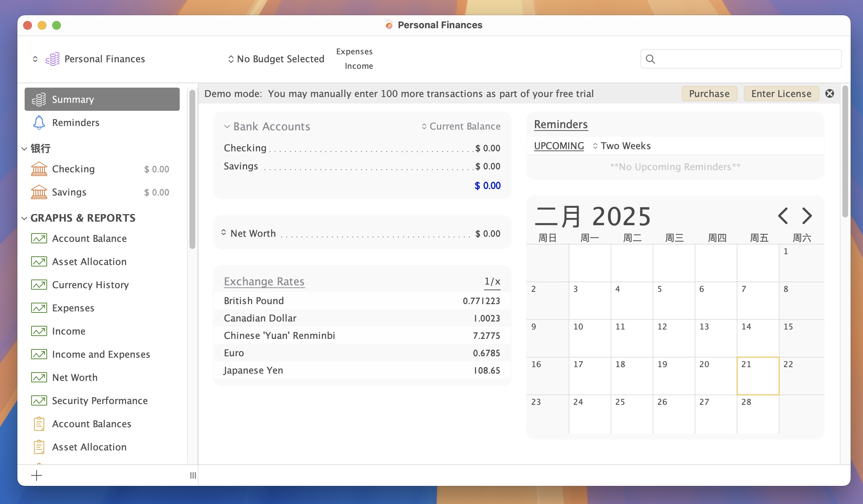Select Reminders in the sidebar
Viewport: 863px width, 504px height.
click(x=102, y=122)
